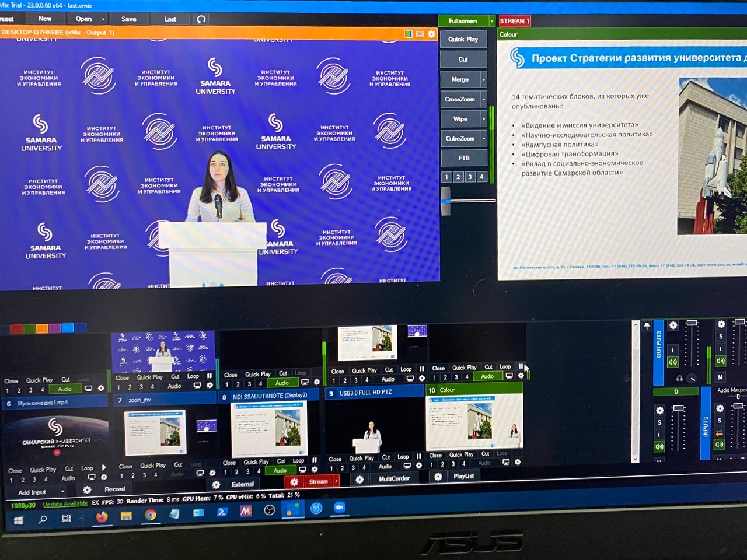
Task: Open settings gear next to MultiCorder
Action: point(359,480)
